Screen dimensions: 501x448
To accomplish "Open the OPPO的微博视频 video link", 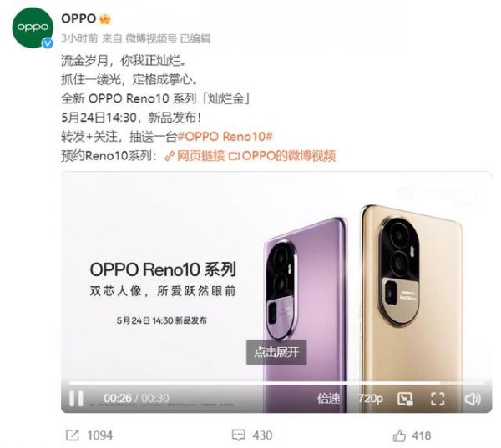I will (x=282, y=156).
